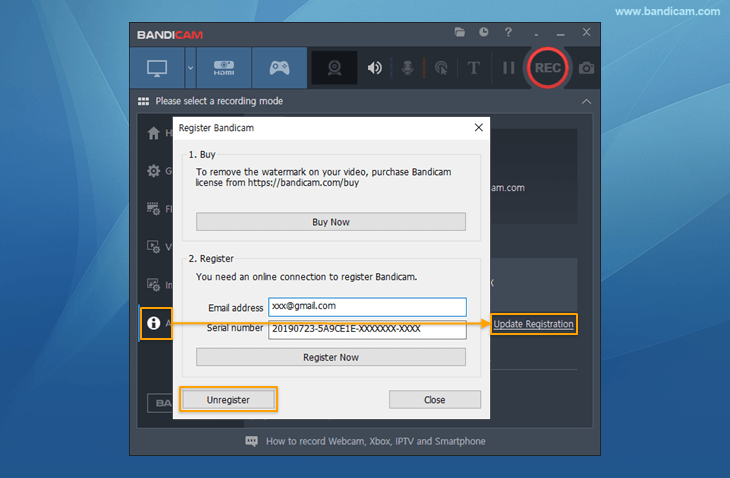The image size is (730, 478).
Task: Select the screen recording mode icon
Action: point(157,68)
